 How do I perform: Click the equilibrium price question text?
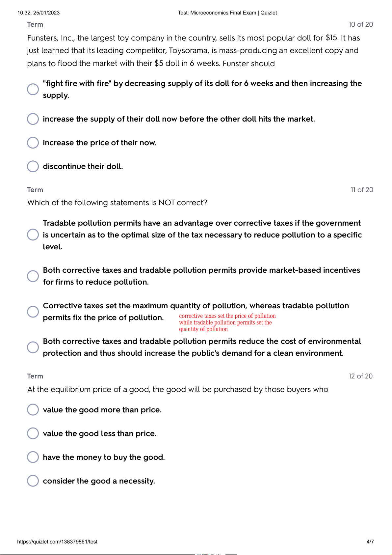178,389
